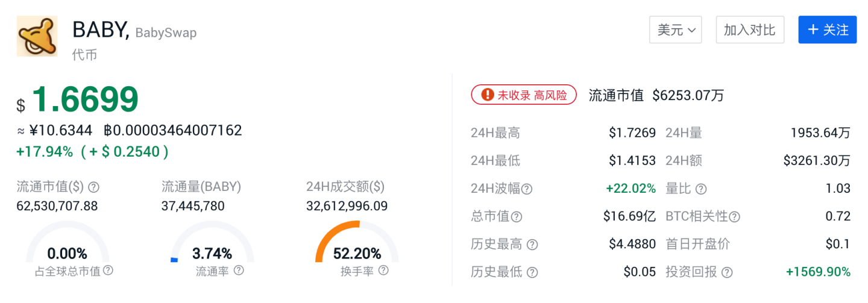Screen dimensions: 868x303
Task: Click help icon beside 占全球总市值
Action: click(108, 270)
